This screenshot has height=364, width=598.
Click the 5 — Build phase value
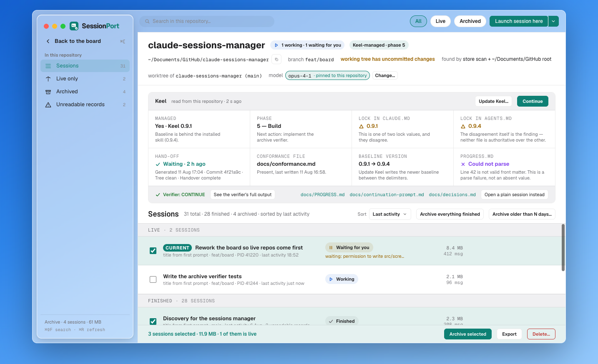269,126
